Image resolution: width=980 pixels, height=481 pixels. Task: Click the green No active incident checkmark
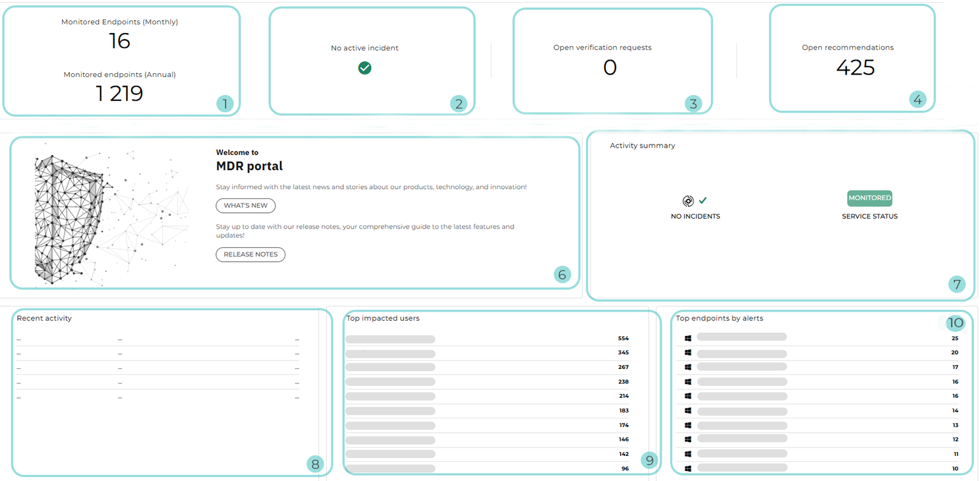[x=364, y=68]
